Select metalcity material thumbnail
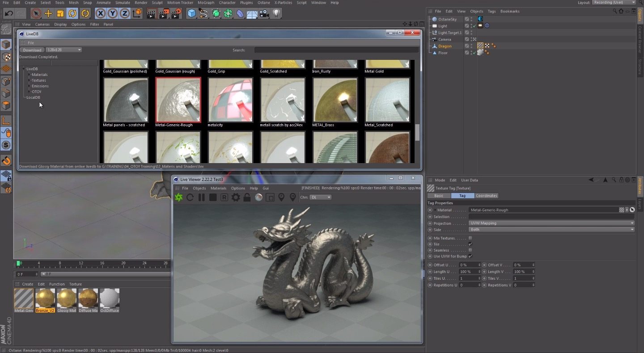Screen dimensions: 644x353 pos(230,100)
